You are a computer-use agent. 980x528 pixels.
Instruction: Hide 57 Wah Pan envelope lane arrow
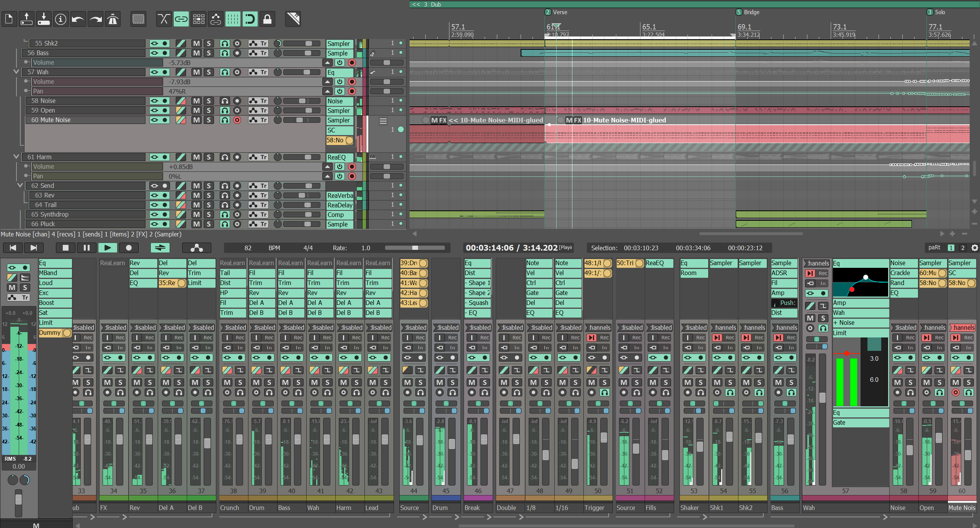pos(327,91)
